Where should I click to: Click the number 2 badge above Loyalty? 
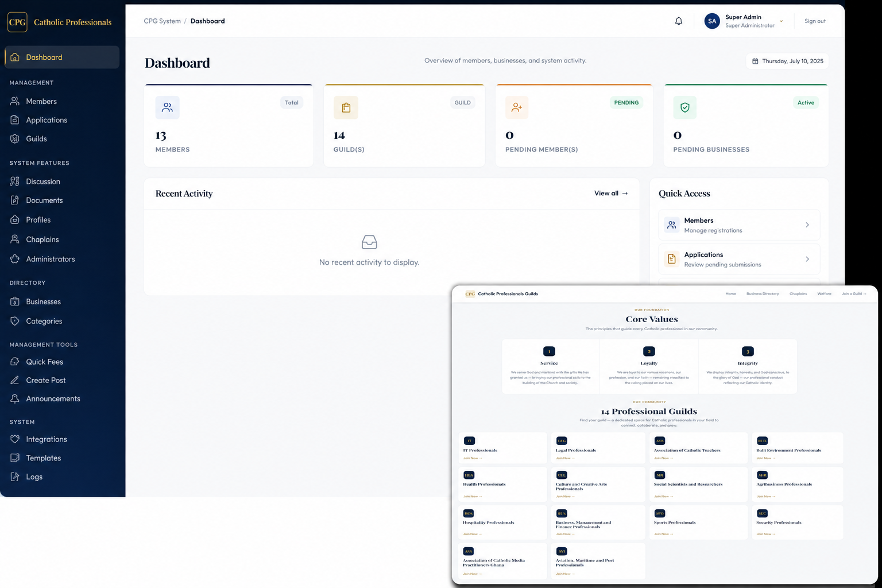[x=649, y=351]
